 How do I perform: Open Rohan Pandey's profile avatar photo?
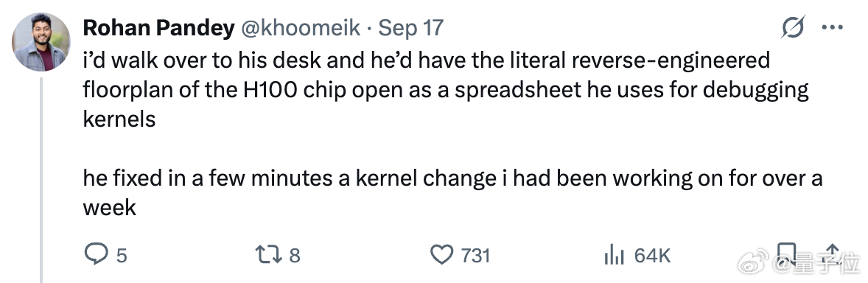pyautogui.click(x=41, y=42)
